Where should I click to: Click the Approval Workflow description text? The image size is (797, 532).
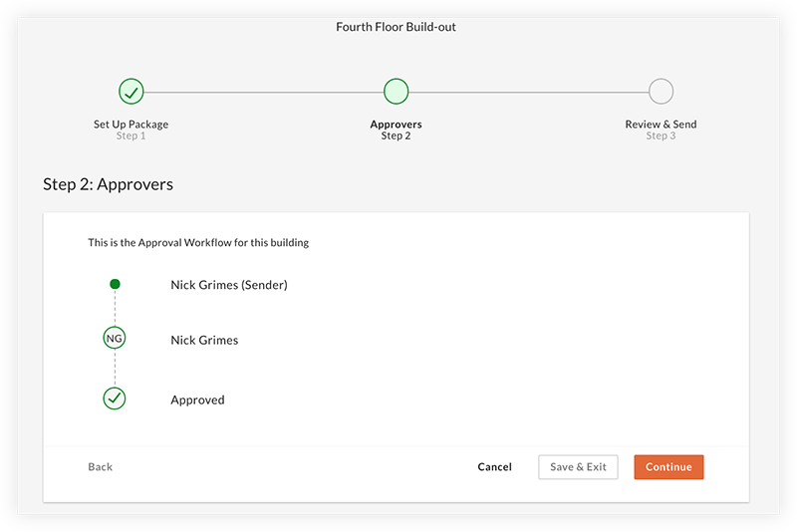click(x=198, y=242)
